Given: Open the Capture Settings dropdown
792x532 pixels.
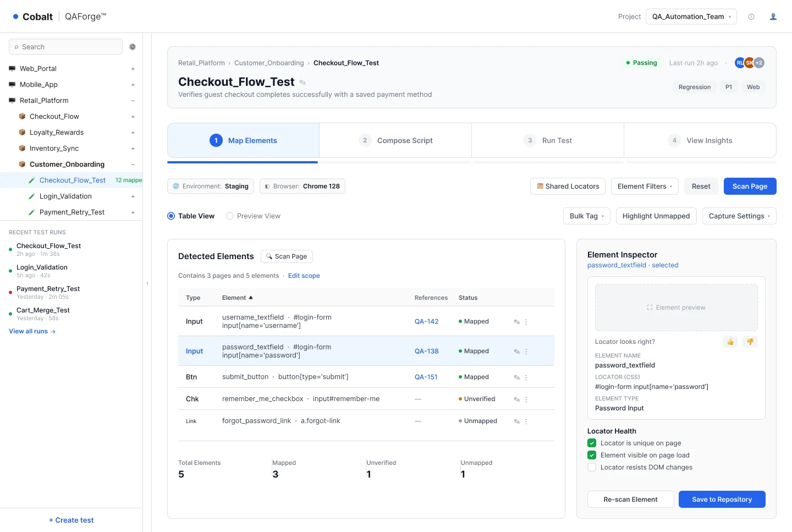Looking at the screenshot, I should click(x=739, y=216).
